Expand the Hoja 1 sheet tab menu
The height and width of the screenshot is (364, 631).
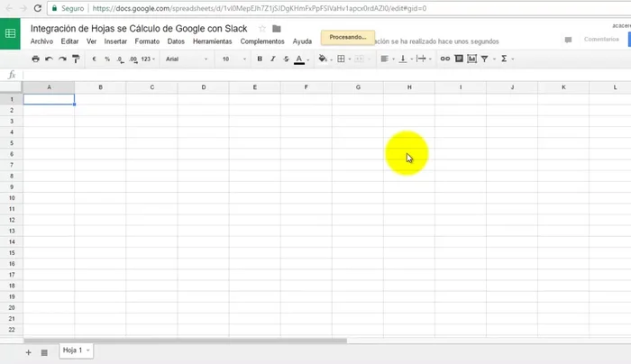[x=88, y=350]
